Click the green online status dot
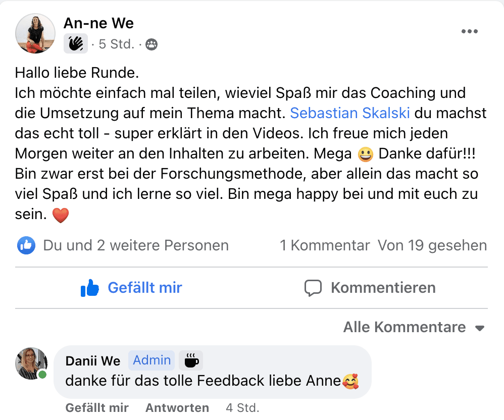The height and width of the screenshot is (420, 504). 42,375
